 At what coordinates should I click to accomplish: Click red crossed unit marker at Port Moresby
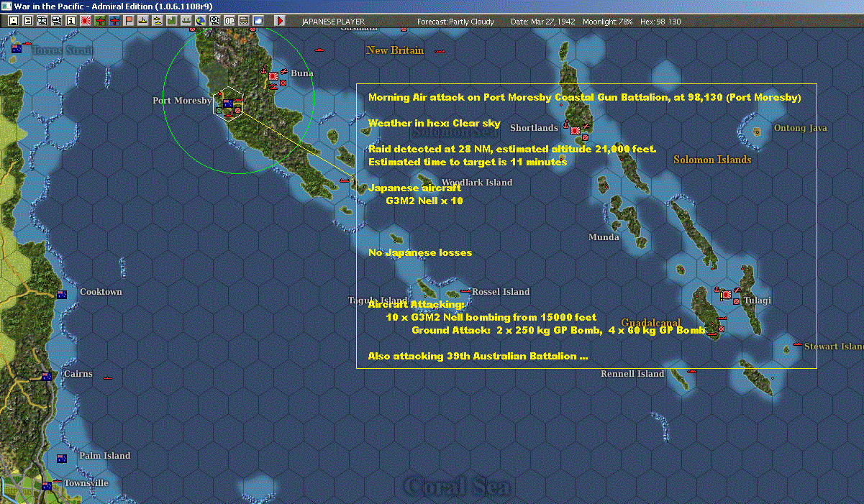(x=237, y=110)
